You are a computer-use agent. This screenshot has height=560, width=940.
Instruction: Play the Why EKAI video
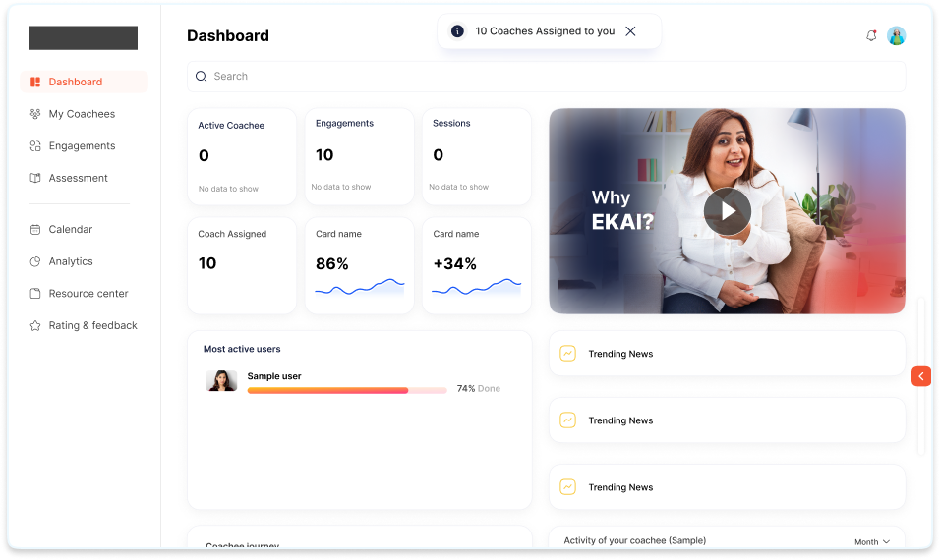point(727,211)
